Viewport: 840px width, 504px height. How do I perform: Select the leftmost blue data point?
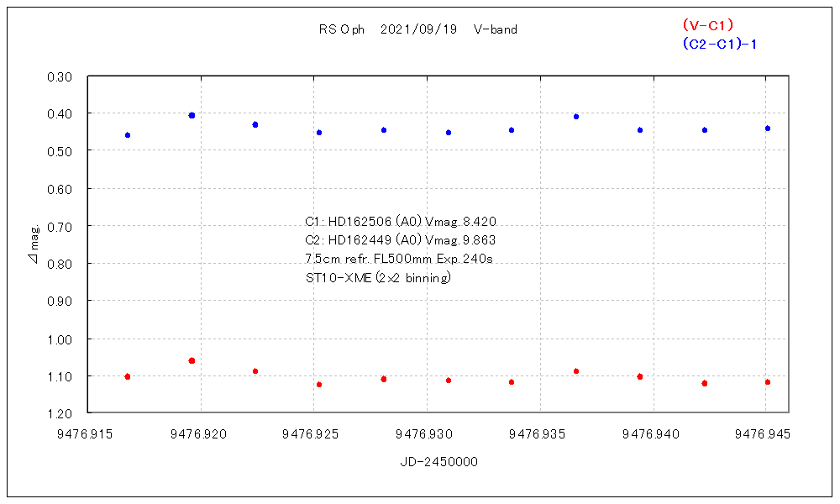click(128, 135)
